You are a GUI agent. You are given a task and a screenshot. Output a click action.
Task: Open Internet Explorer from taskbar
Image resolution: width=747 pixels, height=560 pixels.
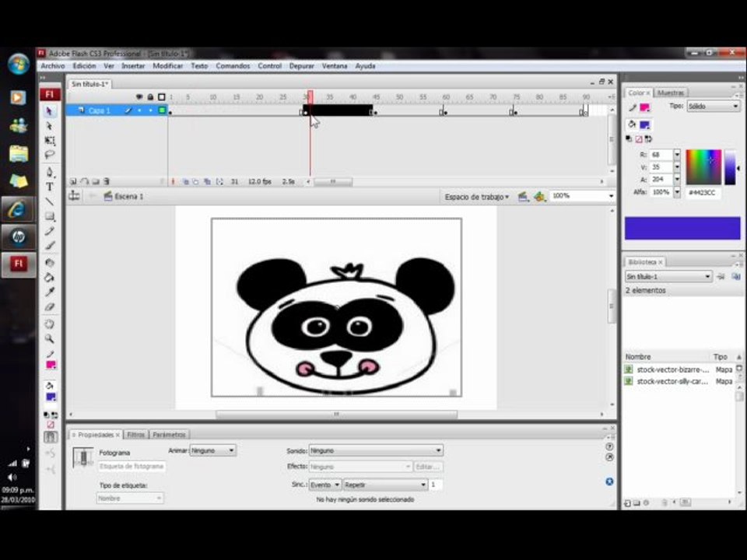[18, 209]
